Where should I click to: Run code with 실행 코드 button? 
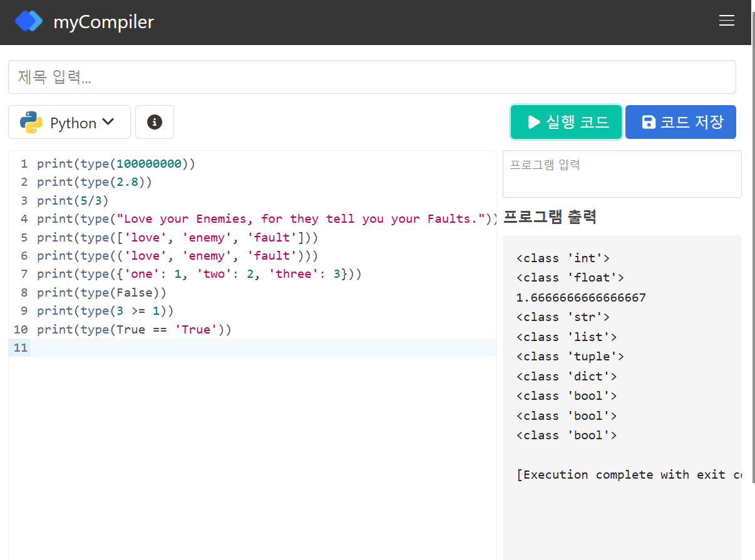coord(566,122)
